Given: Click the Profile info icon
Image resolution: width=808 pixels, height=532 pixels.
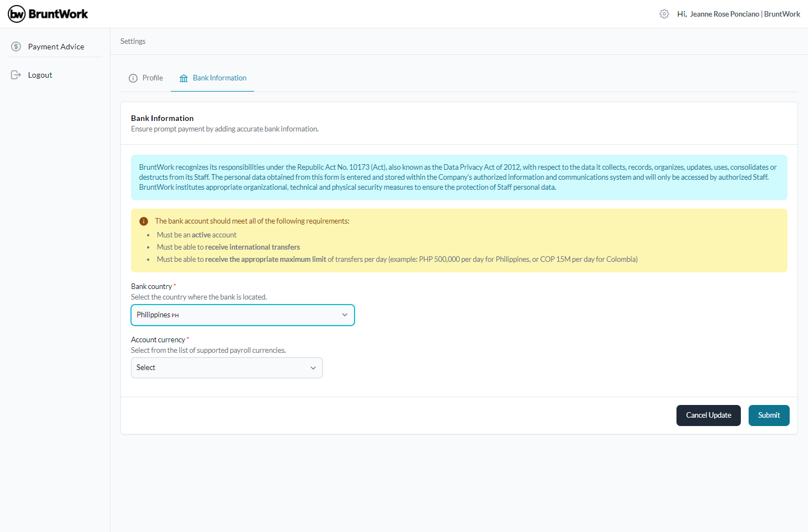Looking at the screenshot, I should pos(133,78).
